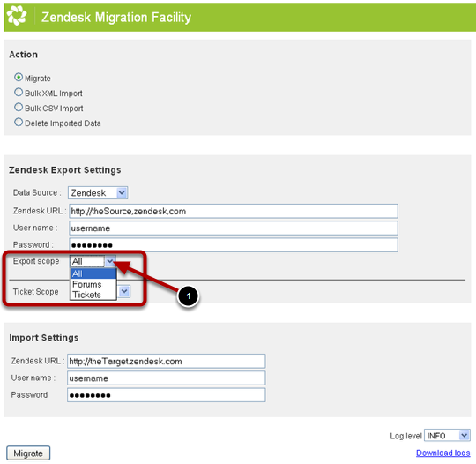
Task: Open the Download logs link
Action: tap(443, 453)
